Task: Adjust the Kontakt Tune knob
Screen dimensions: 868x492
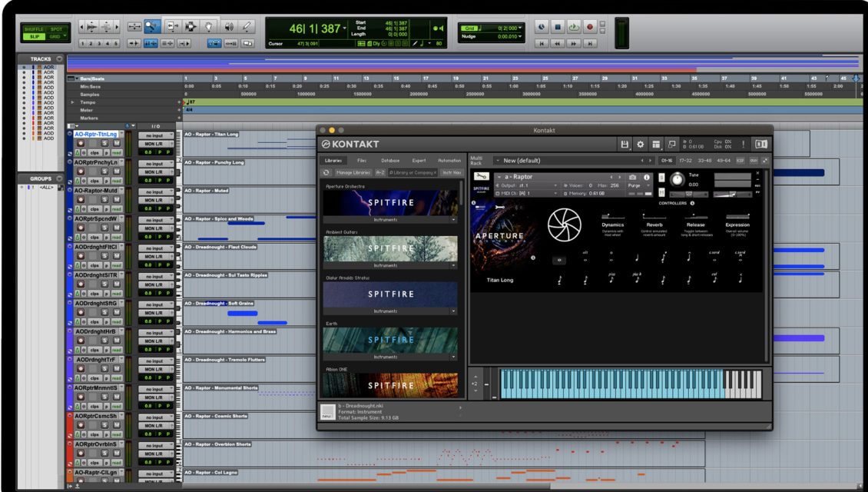Action: coord(677,179)
